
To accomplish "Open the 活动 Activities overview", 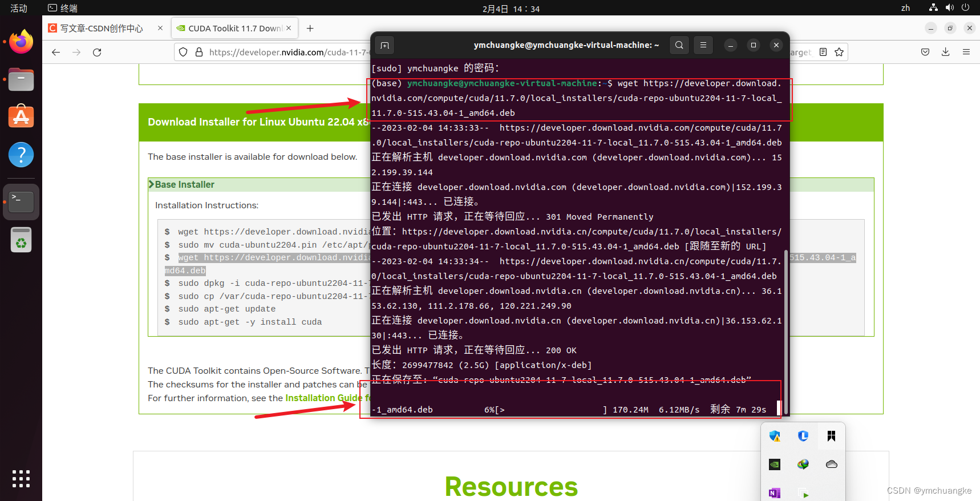I will click(x=19, y=8).
